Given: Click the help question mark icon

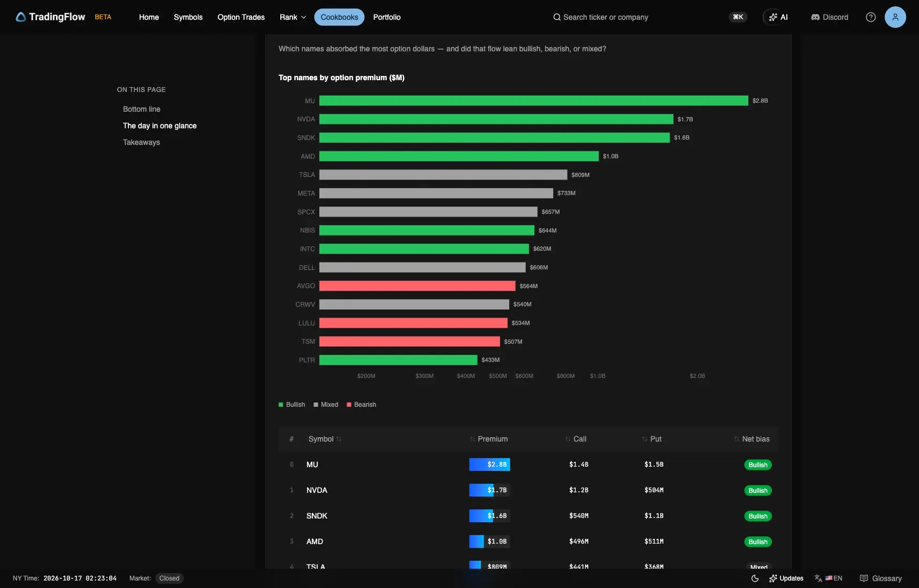Looking at the screenshot, I should 871,17.
